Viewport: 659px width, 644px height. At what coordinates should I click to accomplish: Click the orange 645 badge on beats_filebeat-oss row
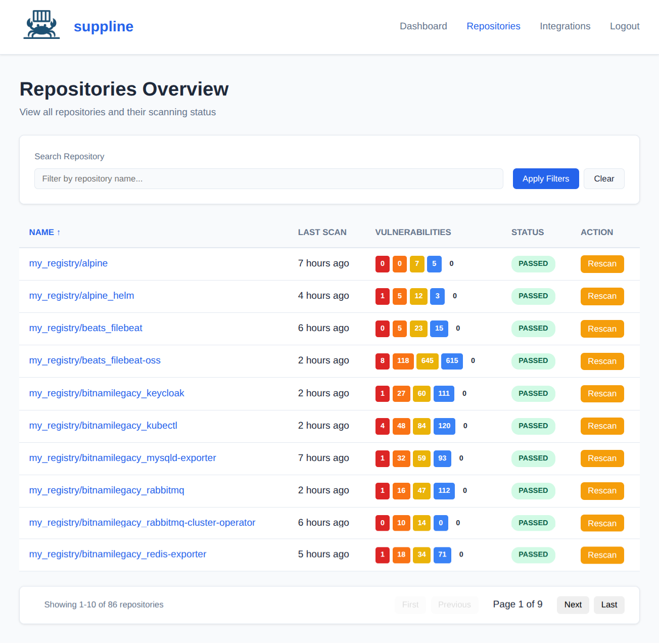[427, 361]
